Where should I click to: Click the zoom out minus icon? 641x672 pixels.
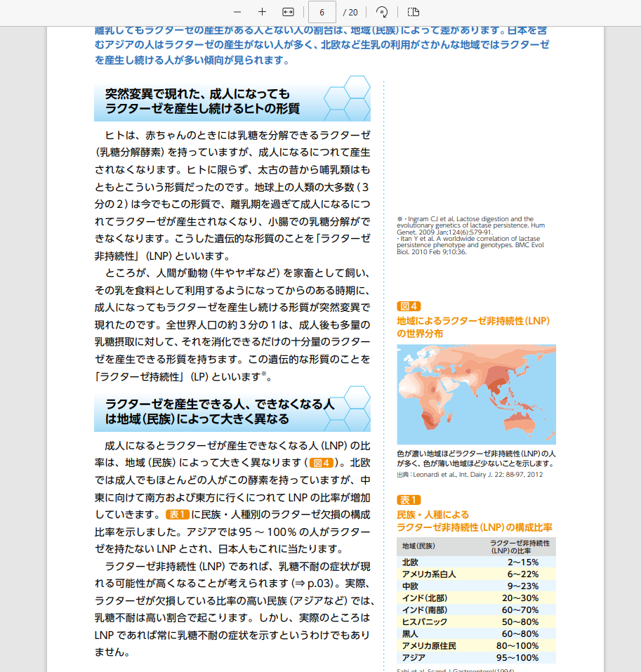click(x=237, y=12)
